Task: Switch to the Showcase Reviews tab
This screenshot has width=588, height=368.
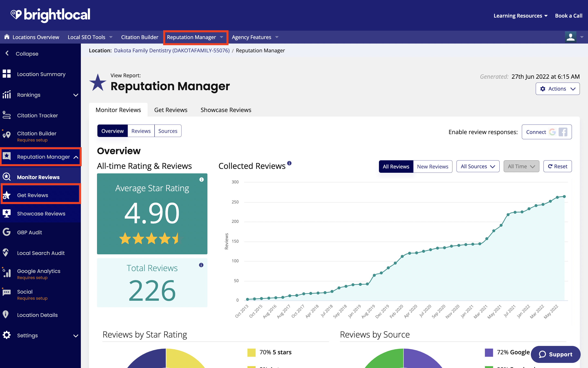Action: tap(226, 110)
